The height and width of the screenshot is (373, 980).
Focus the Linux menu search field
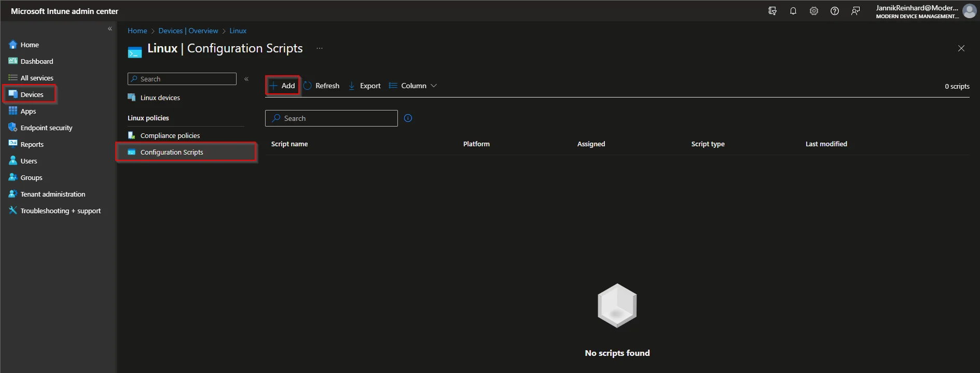pos(182,79)
